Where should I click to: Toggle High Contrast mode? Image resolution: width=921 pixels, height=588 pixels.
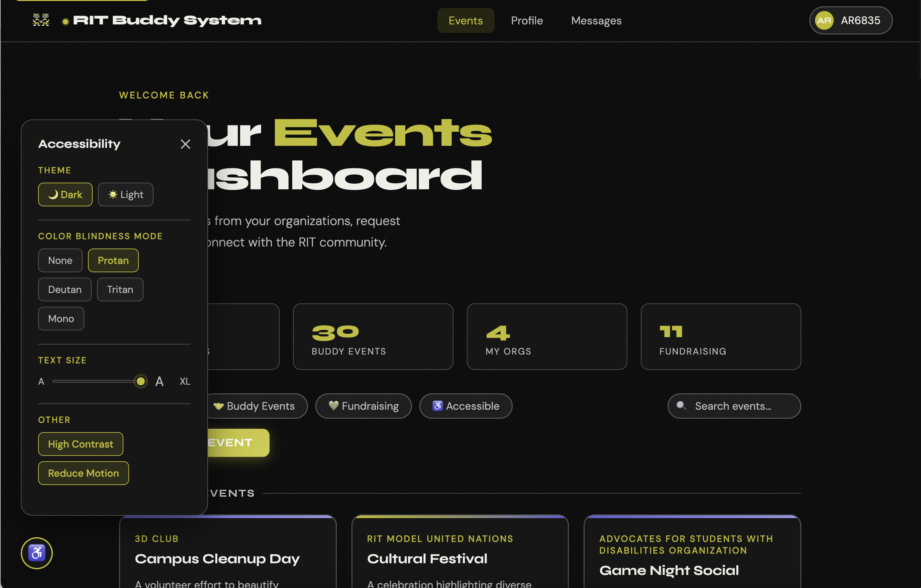[81, 444]
